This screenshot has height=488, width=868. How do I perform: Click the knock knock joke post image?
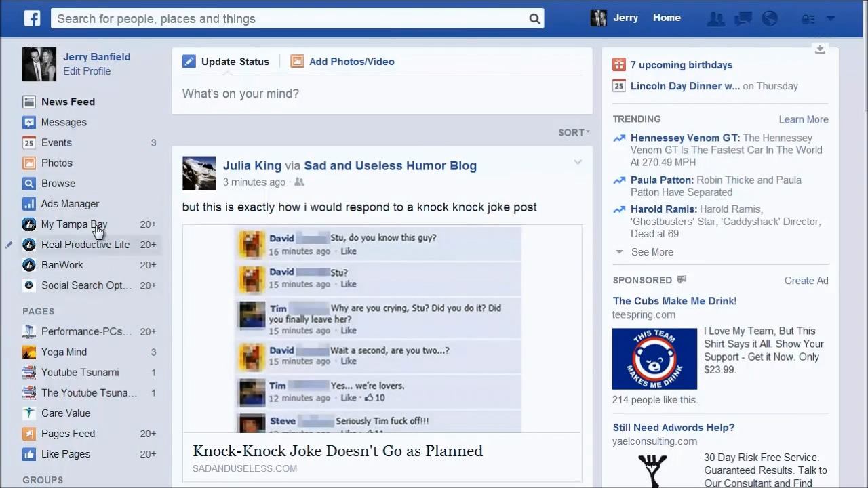click(x=382, y=329)
